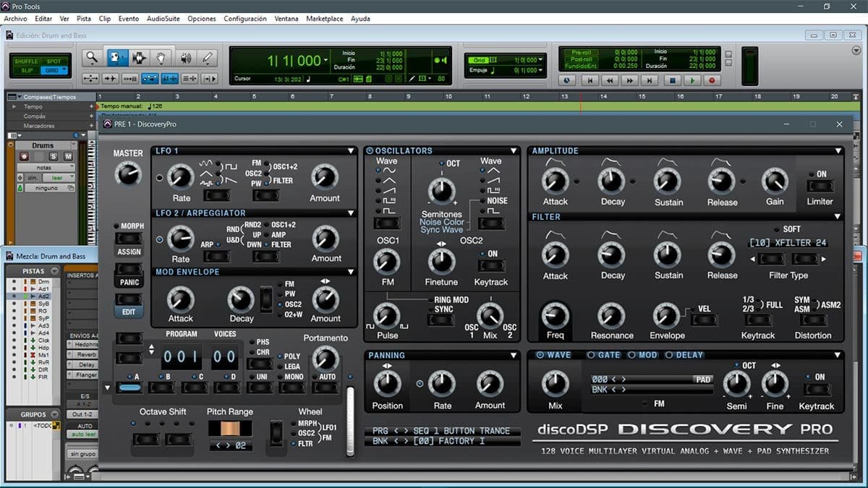The height and width of the screenshot is (488, 868).
Task: Click the PROGRAM number display 001
Action: [x=181, y=356]
